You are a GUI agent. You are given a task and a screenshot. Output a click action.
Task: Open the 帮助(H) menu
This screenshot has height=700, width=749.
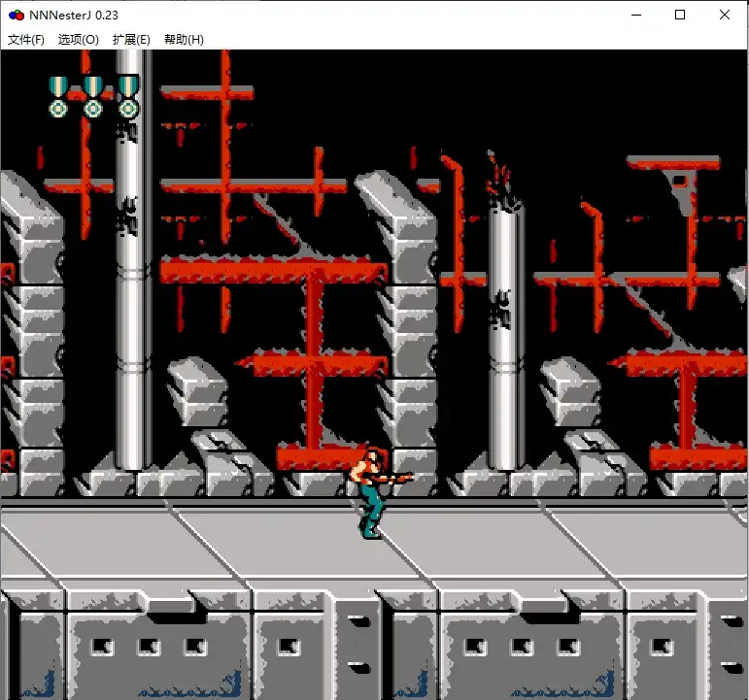[184, 39]
